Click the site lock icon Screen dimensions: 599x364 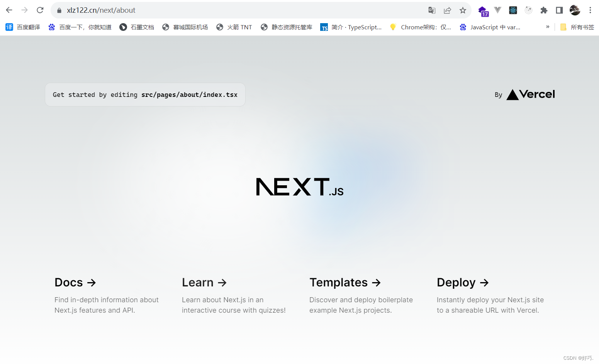click(x=59, y=10)
